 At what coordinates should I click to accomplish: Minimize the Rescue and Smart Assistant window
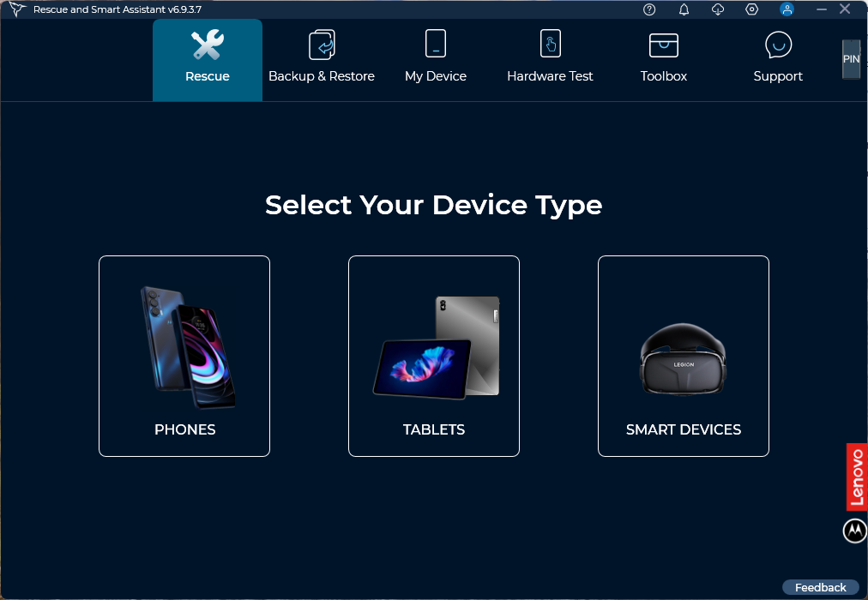point(822,9)
